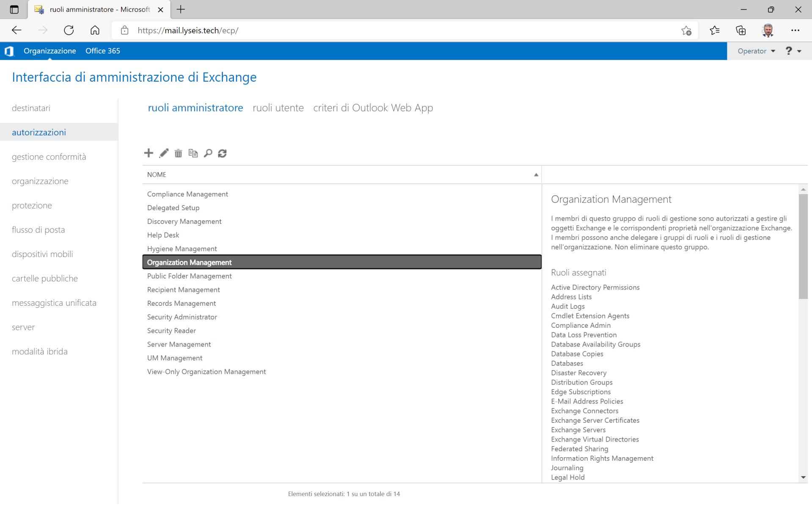812x513 pixels.
Task: Click the browser address bar URL
Action: click(x=188, y=30)
